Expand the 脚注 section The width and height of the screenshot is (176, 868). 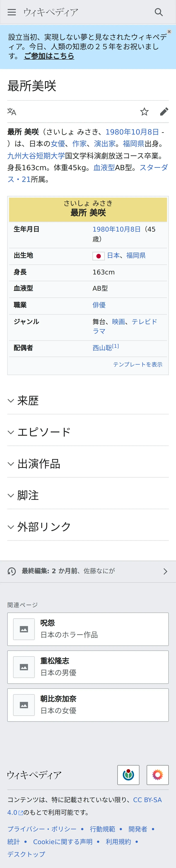pos(88,495)
